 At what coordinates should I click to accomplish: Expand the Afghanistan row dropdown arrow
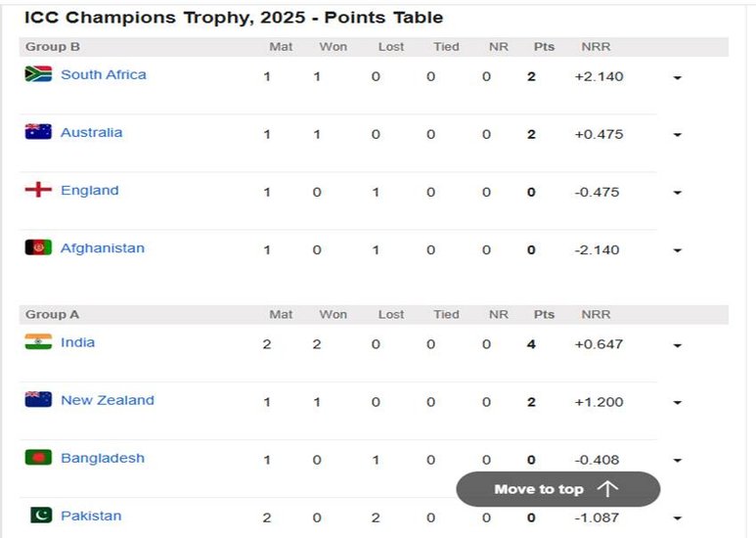[677, 250]
